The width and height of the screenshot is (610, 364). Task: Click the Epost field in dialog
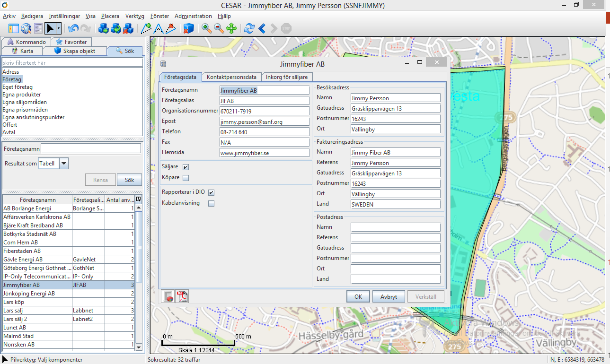click(264, 121)
